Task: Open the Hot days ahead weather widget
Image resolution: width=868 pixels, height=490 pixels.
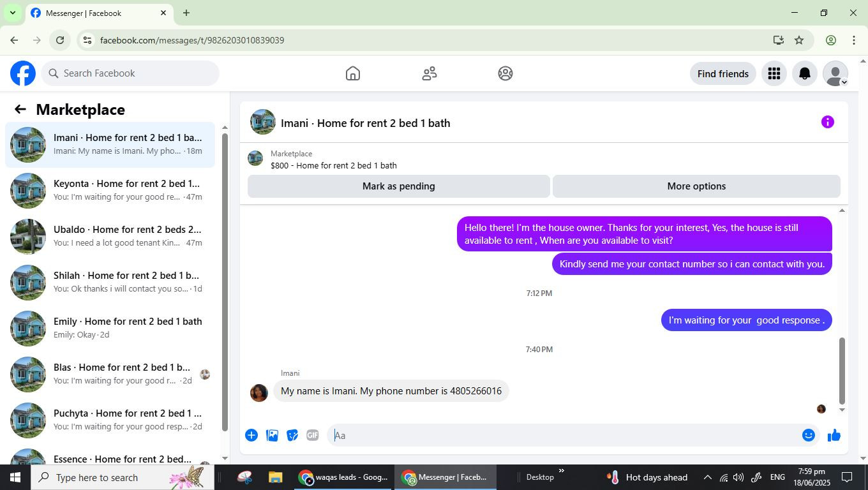Action: pos(647,477)
